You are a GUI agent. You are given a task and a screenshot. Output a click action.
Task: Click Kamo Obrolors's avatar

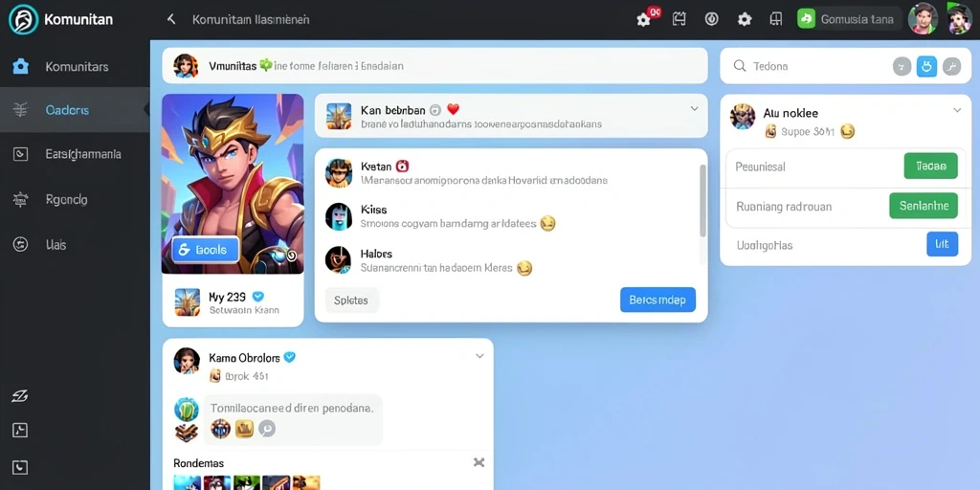pos(187,361)
